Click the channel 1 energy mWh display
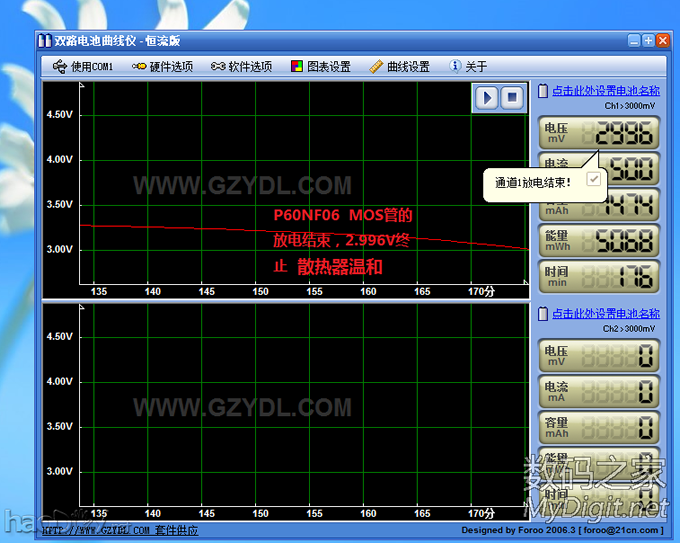Image resolution: width=680 pixels, height=543 pixels. [599, 240]
